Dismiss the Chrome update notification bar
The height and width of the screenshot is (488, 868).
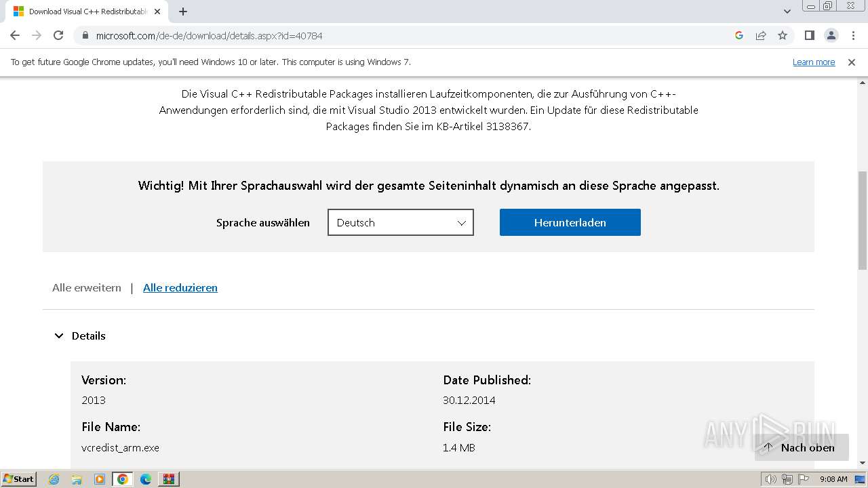[x=852, y=62]
